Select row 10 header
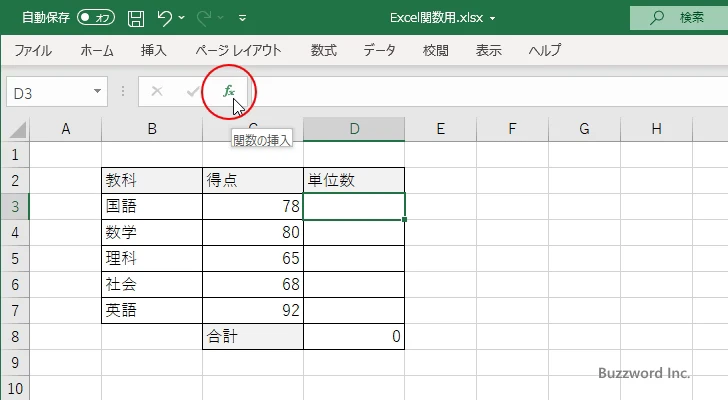 (15, 388)
